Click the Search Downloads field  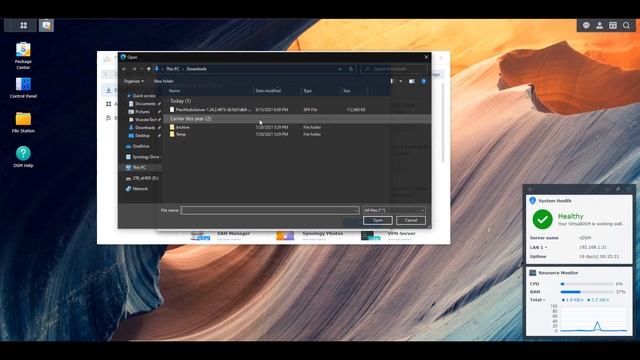[394, 69]
